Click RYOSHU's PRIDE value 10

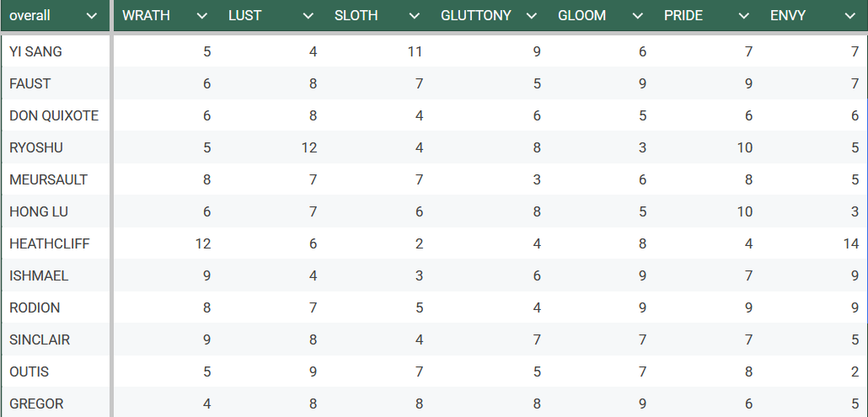tap(745, 147)
